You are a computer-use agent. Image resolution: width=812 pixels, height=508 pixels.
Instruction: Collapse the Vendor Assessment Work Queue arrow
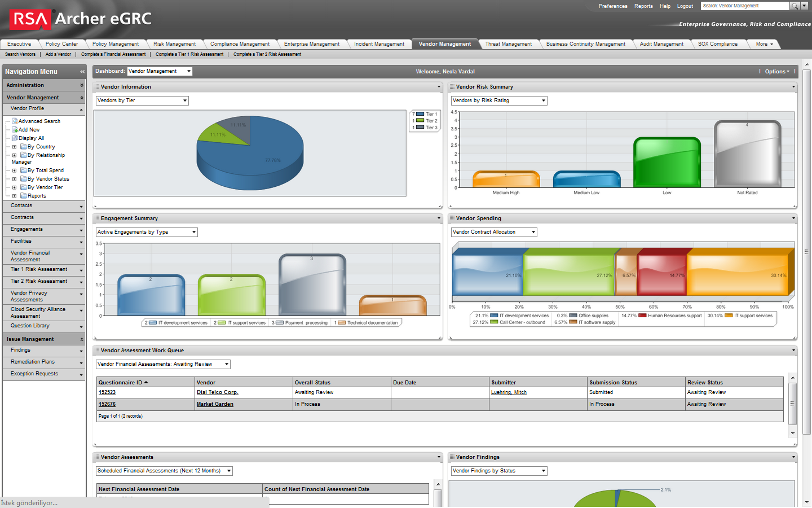(793, 351)
